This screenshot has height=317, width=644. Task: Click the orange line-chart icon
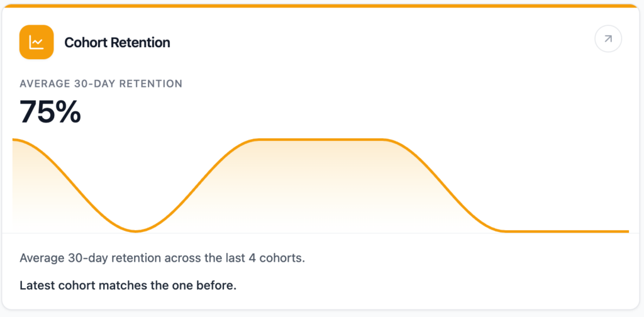click(x=36, y=42)
